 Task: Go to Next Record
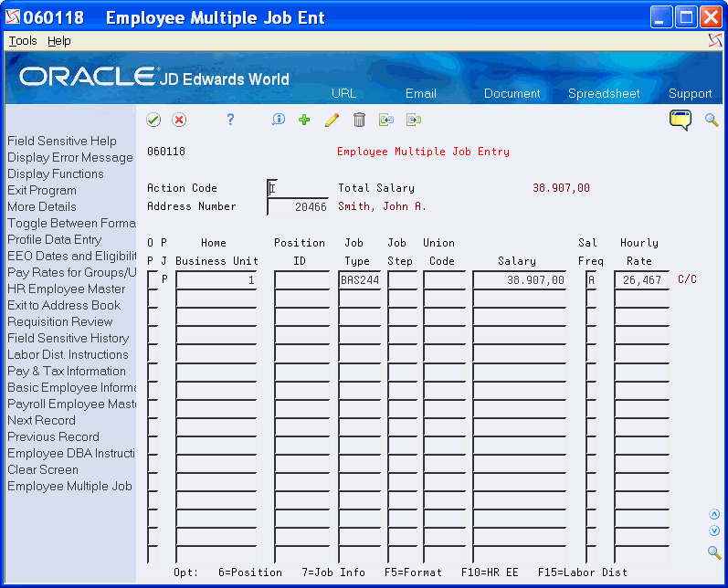pyautogui.click(x=41, y=420)
